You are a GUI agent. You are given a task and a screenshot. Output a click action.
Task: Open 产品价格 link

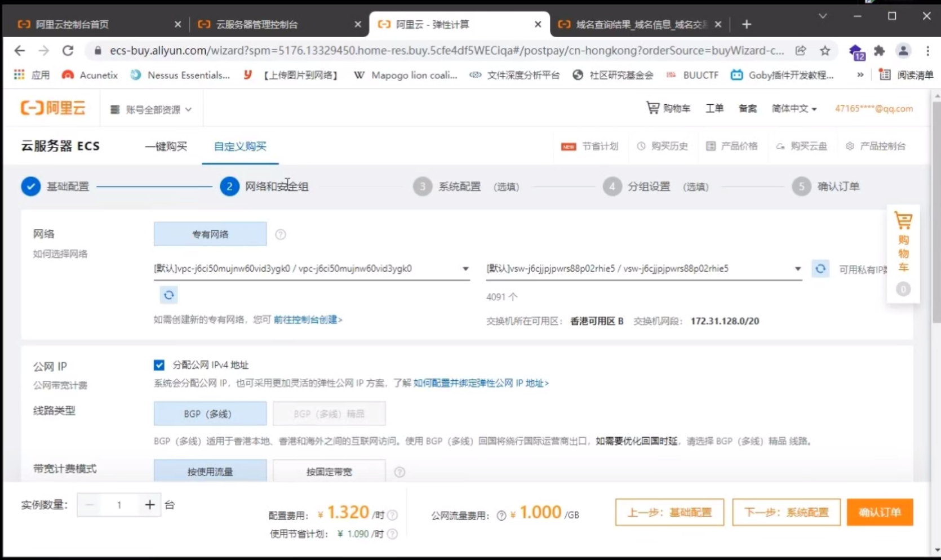[x=731, y=146]
